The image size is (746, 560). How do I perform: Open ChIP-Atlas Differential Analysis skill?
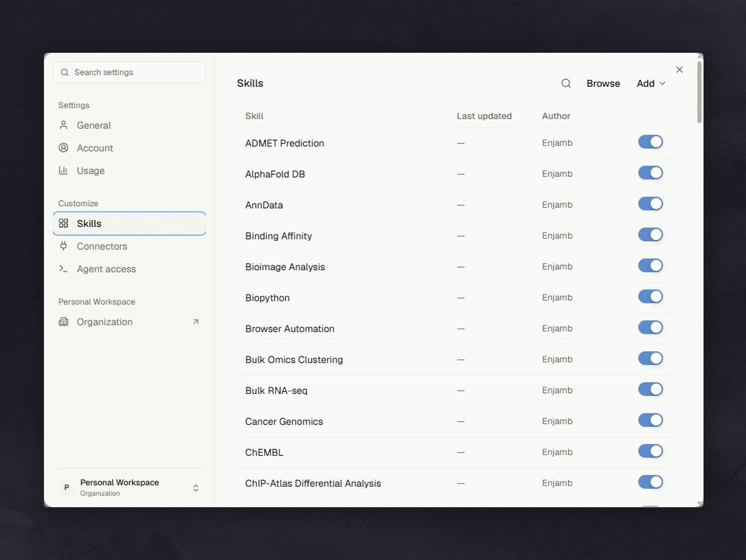point(313,483)
